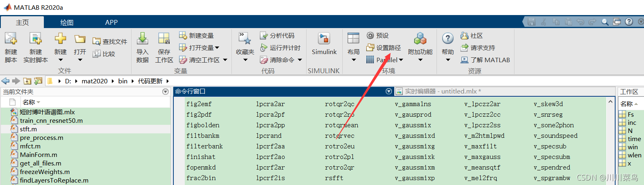Screen dimensions: 644x185
Task: Click the New Script (新建脚本) icon
Action: click(11, 39)
